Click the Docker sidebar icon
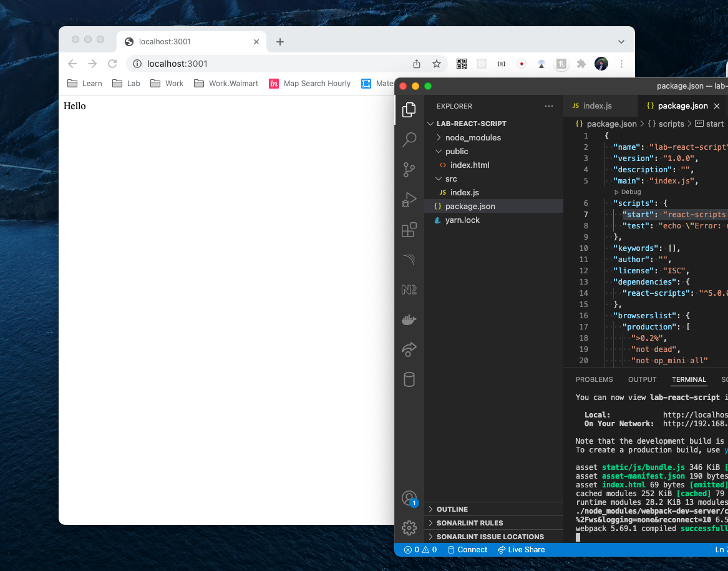 [409, 320]
